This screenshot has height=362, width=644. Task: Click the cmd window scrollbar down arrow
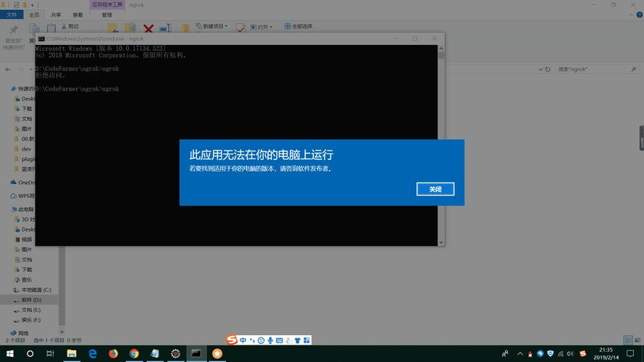tap(441, 243)
